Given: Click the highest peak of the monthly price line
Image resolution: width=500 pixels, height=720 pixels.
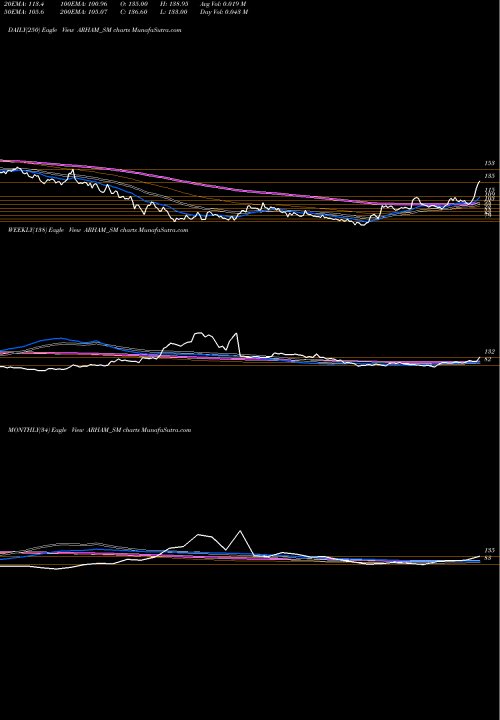Looking at the screenshot, I should (x=240, y=531).
